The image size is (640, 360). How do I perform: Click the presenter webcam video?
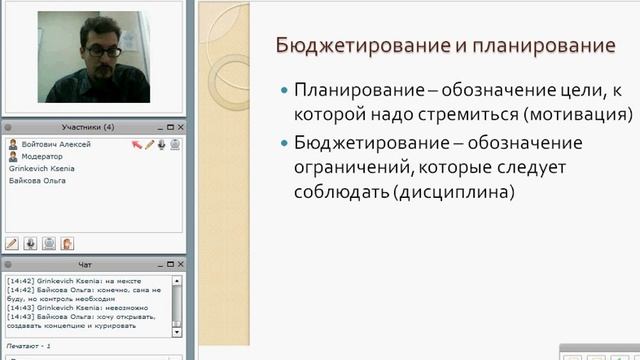[94, 57]
